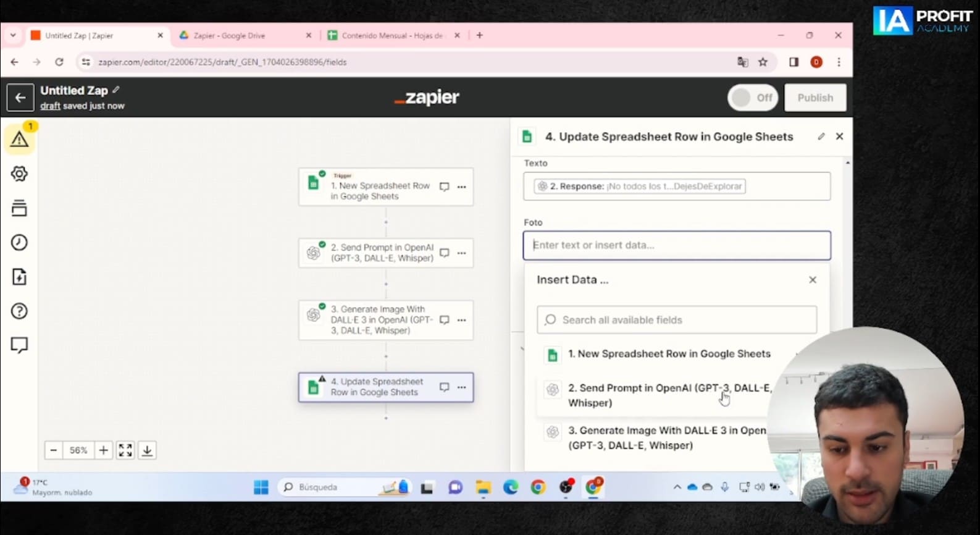Viewport: 980px width, 535px height.
Task: Open the three-dot menu on step 3
Action: (x=461, y=320)
